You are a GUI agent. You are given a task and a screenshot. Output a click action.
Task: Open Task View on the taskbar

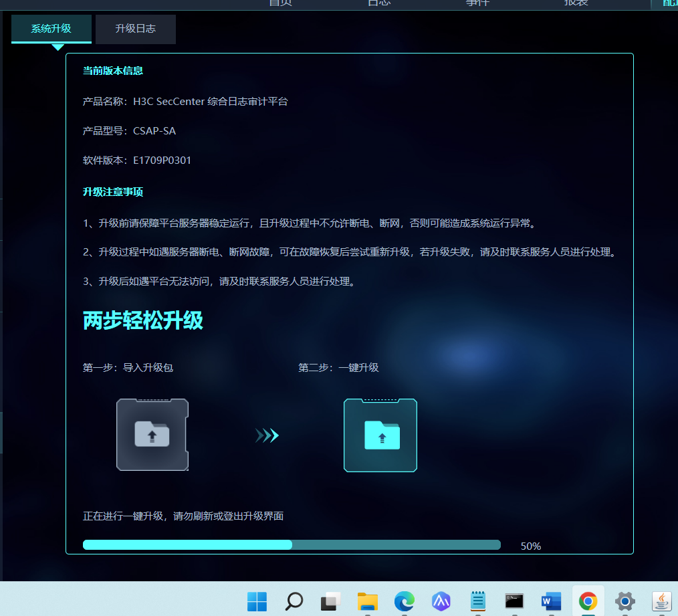(x=331, y=601)
